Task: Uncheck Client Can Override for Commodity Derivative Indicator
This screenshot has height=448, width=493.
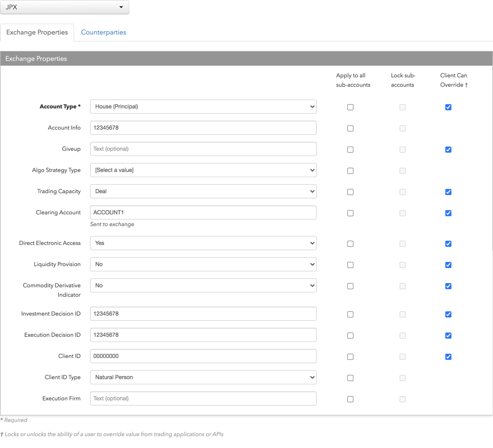Action: click(448, 286)
